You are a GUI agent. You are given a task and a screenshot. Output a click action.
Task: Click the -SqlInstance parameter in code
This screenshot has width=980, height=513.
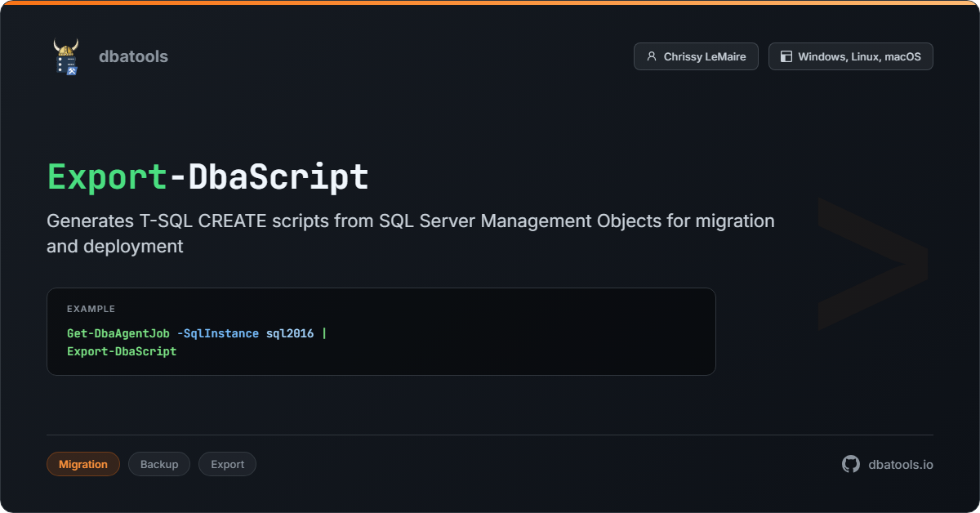tap(217, 333)
